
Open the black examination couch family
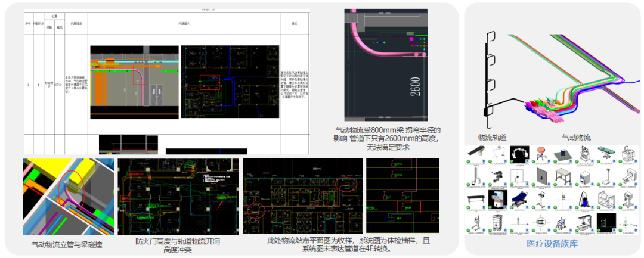[475, 200]
